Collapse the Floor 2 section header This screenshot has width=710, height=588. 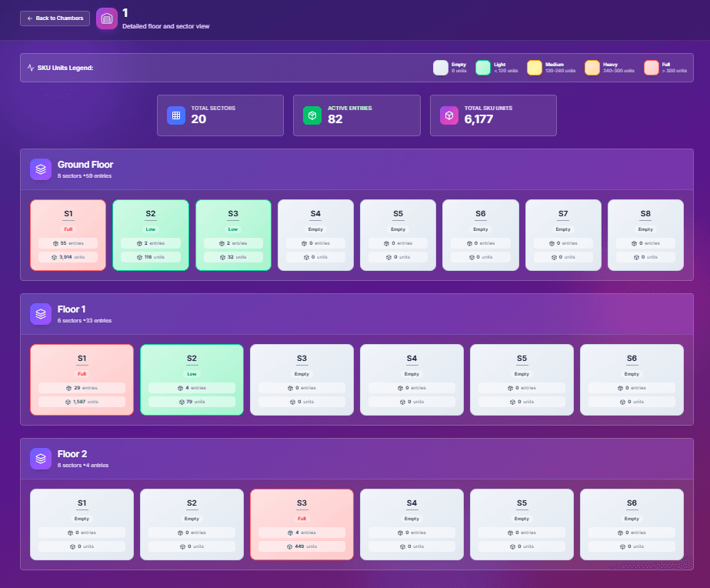357,459
